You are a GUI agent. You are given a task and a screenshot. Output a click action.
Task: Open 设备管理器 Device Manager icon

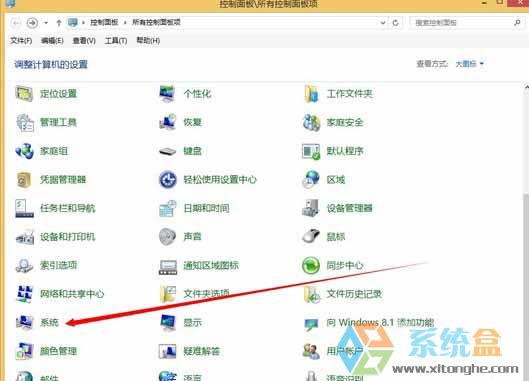pos(311,208)
